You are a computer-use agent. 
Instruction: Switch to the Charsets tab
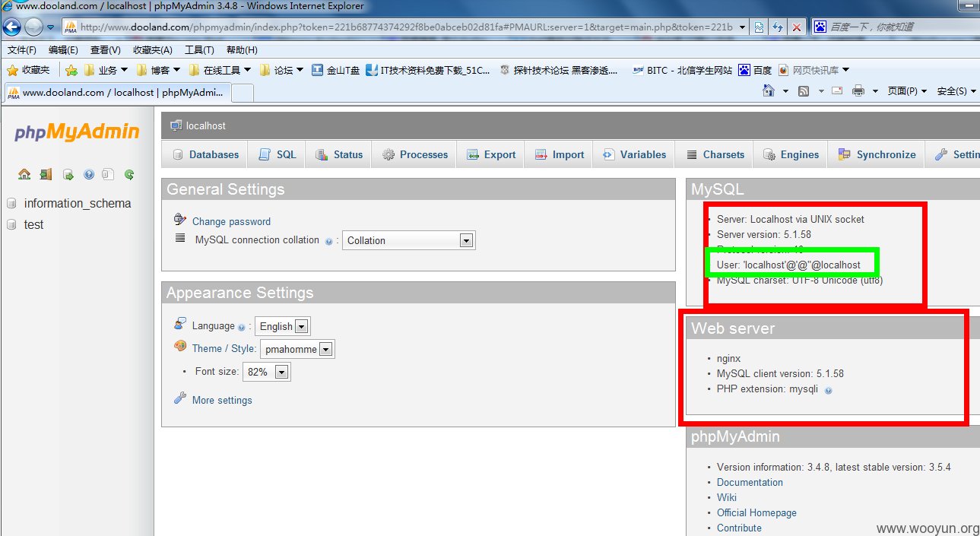(x=715, y=154)
